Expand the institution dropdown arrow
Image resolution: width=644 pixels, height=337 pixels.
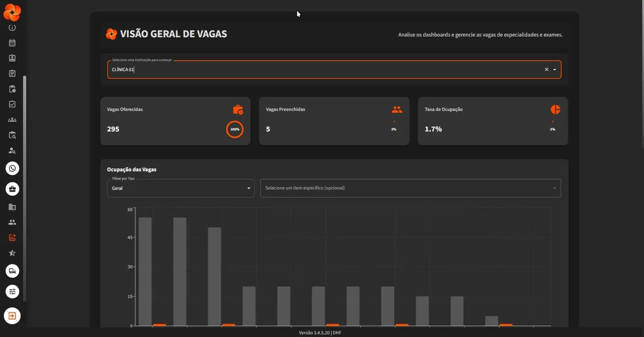(x=554, y=69)
